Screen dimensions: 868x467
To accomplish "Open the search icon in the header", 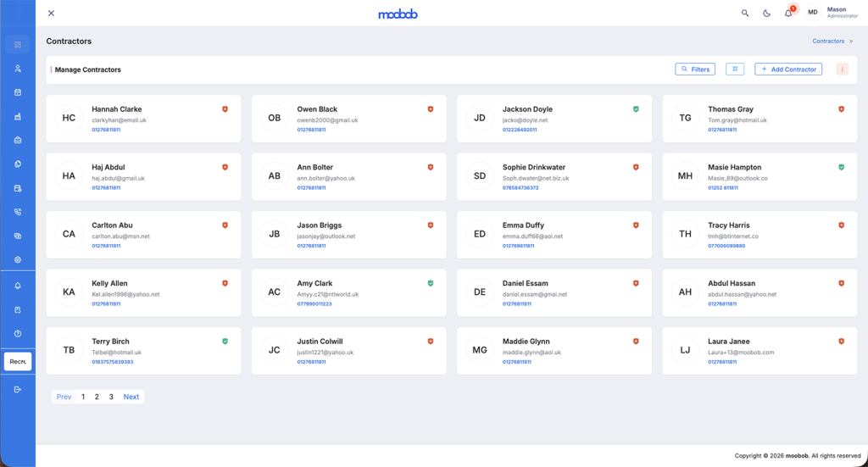I will [745, 14].
